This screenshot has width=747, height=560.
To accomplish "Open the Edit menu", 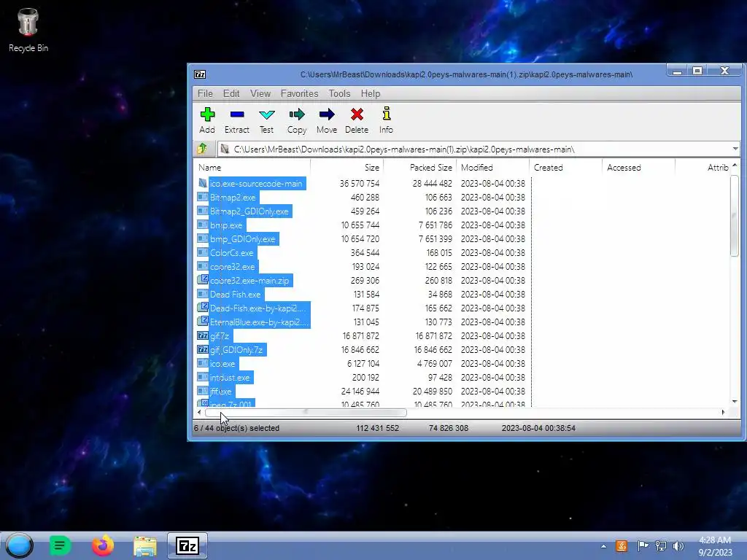I will 231,93.
